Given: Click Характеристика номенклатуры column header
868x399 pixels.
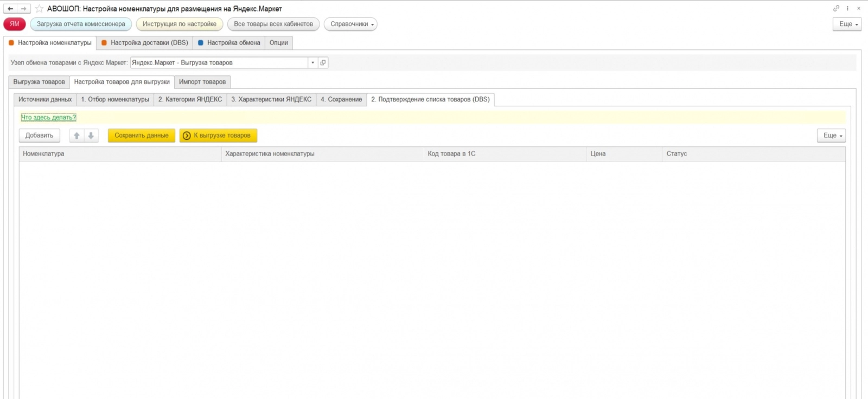Looking at the screenshot, I should 323,154.
